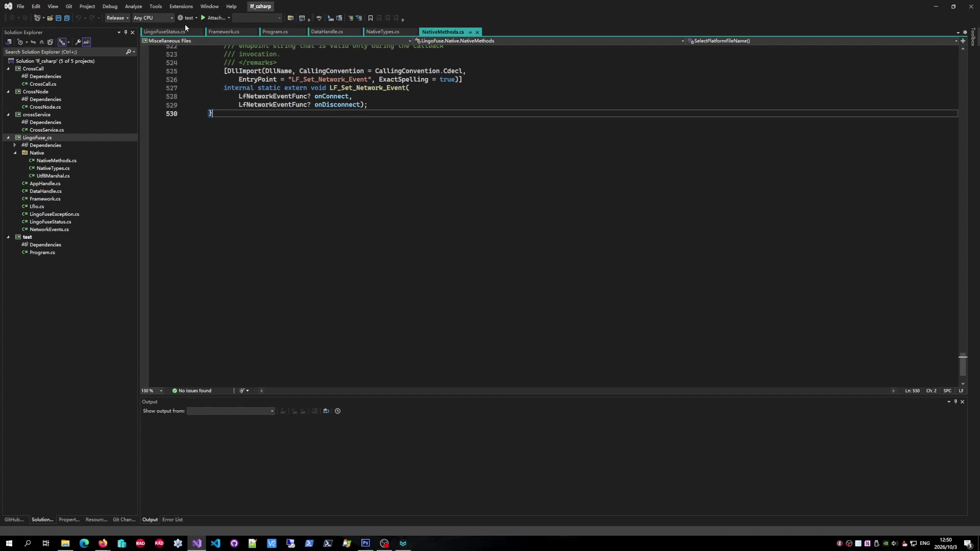Screen dimensions: 980x551
Task: Pin the Output panel auto-hide
Action: point(955,402)
